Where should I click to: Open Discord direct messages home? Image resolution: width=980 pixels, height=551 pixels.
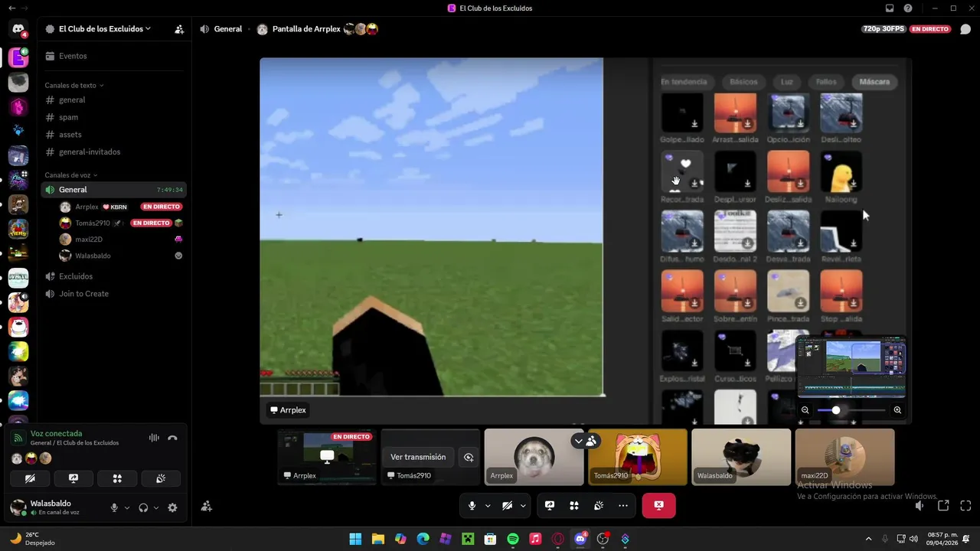tap(18, 30)
